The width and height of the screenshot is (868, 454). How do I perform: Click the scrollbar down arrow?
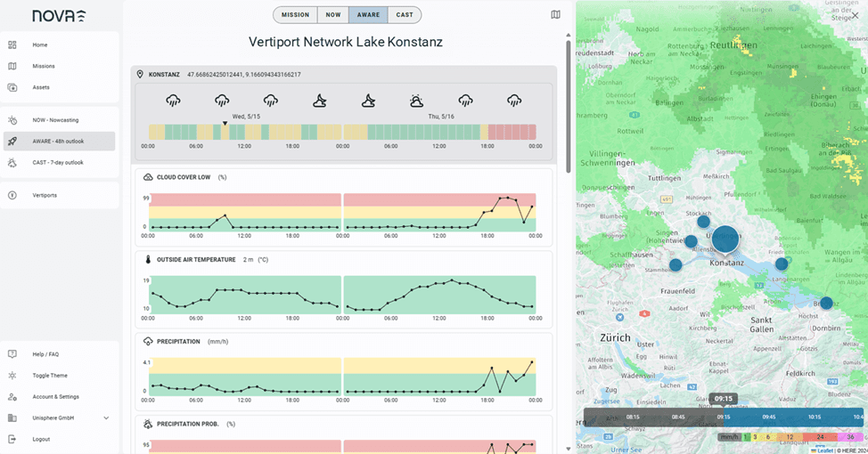click(x=568, y=449)
